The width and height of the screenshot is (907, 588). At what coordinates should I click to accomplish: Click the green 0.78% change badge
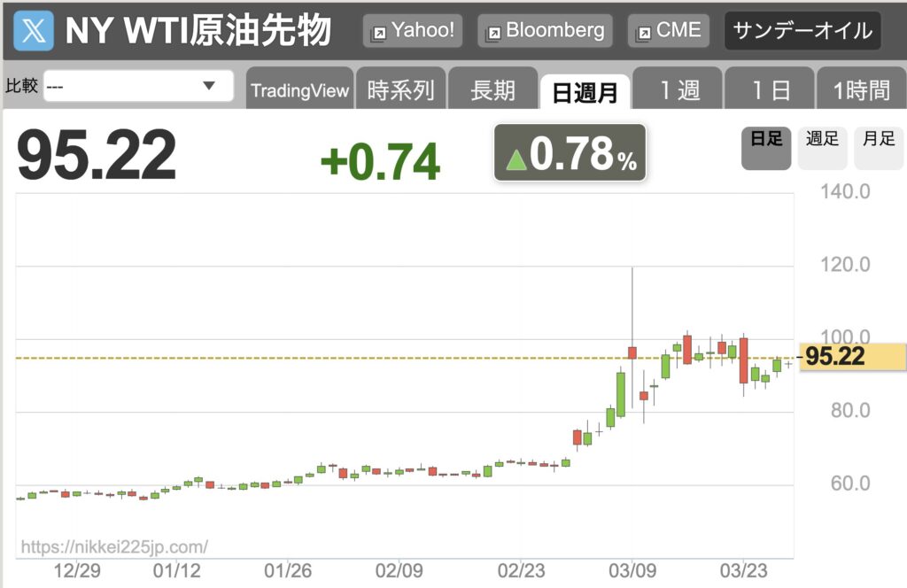[570, 152]
